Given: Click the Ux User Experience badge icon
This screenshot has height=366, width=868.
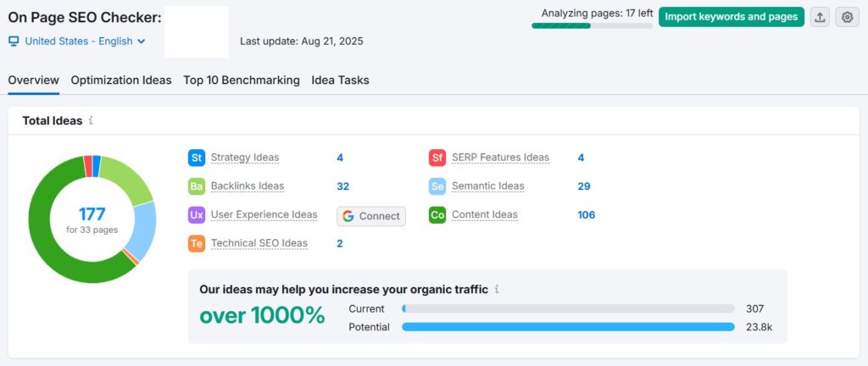Looking at the screenshot, I should tap(197, 215).
